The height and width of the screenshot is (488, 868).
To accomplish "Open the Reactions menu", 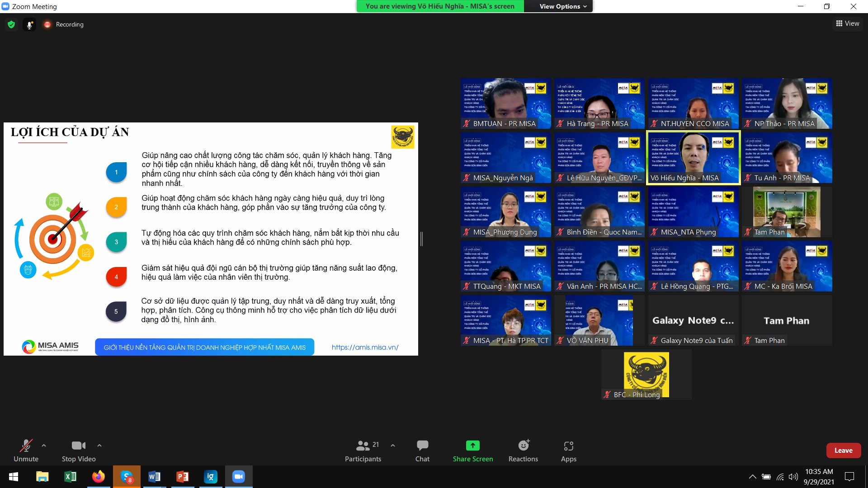I will pos(523,450).
